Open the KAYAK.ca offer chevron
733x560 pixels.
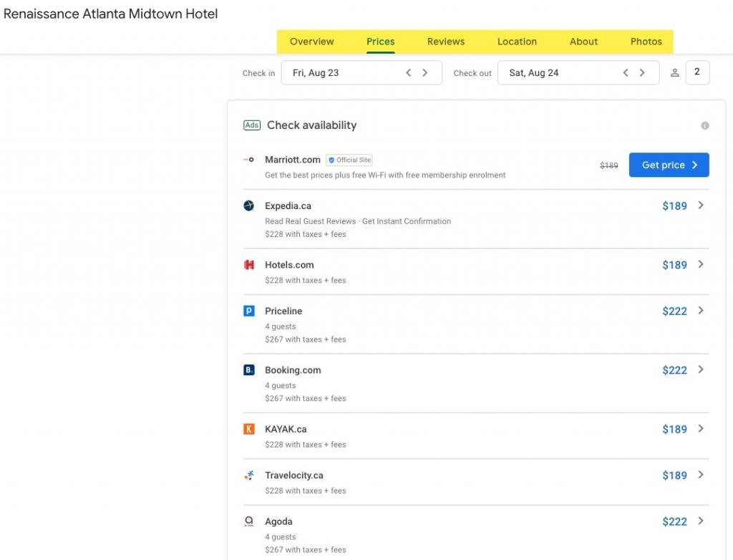click(701, 428)
